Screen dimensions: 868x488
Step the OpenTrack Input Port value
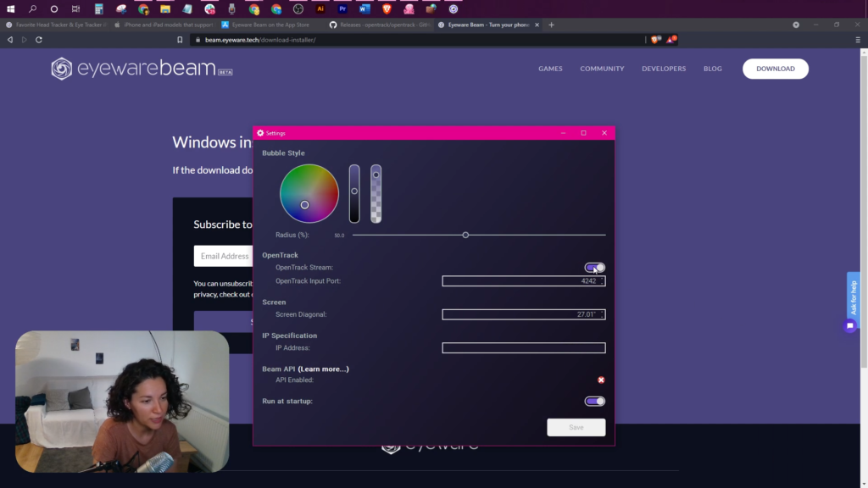[x=603, y=281]
